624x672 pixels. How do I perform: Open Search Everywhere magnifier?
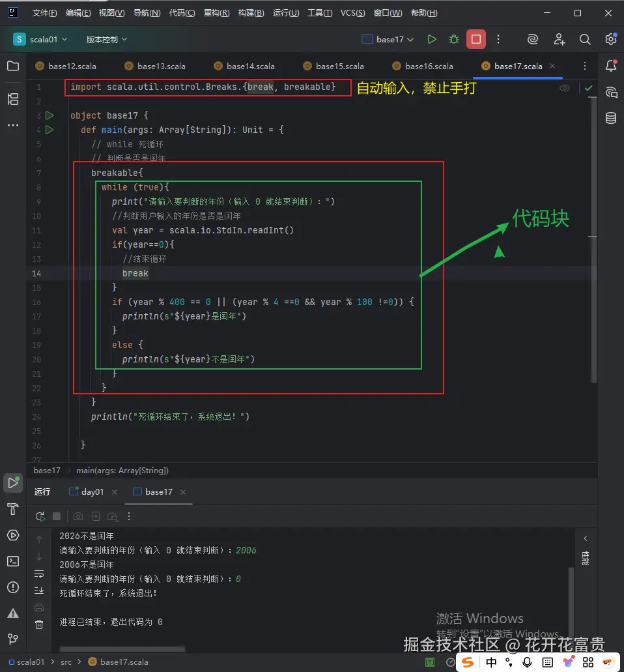pyautogui.click(x=585, y=39)
